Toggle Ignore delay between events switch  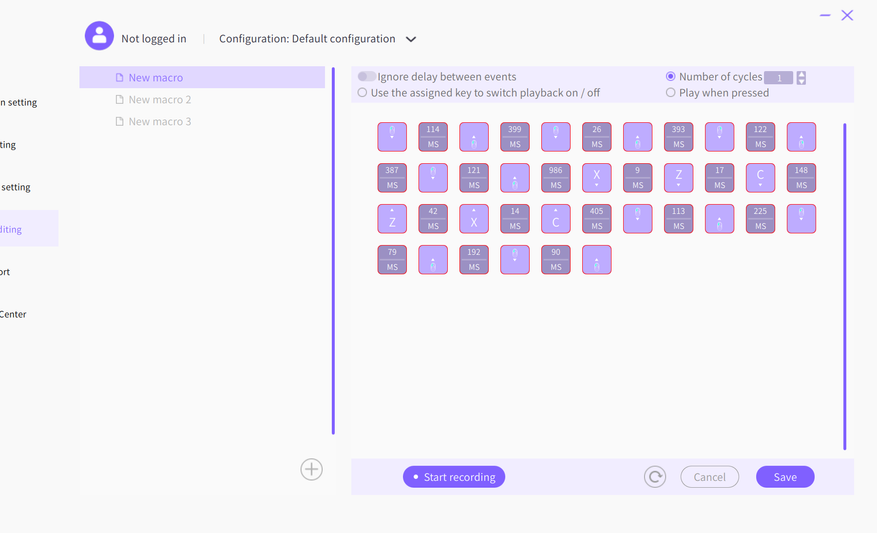[367, 76]
